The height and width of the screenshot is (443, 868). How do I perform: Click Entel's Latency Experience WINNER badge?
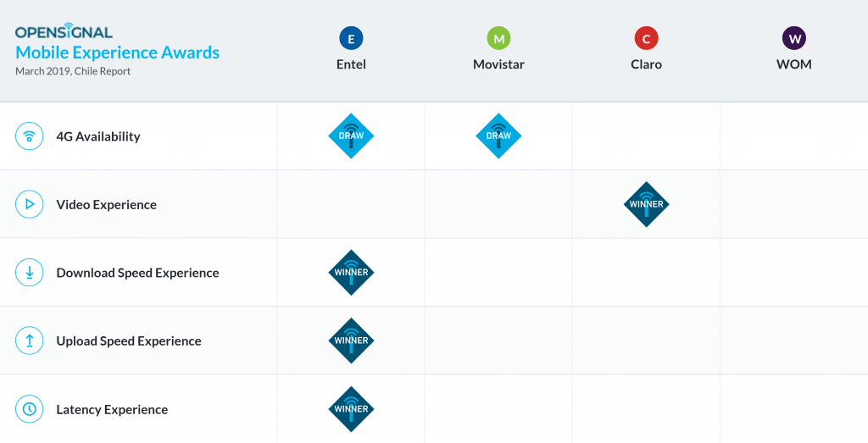tap(351, 409)
